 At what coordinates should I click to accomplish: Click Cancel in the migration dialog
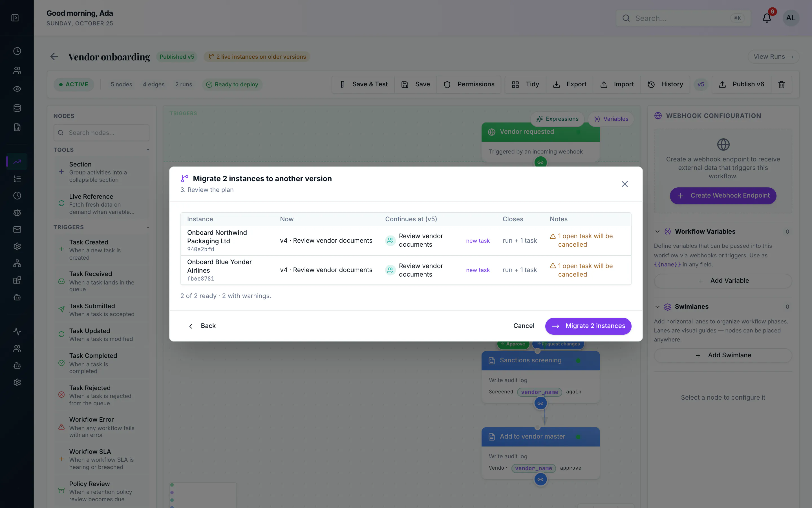[x=524, y=326]
